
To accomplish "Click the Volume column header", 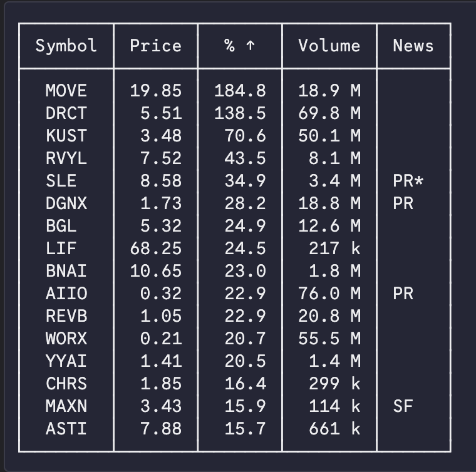I will (x=329, y=46).
